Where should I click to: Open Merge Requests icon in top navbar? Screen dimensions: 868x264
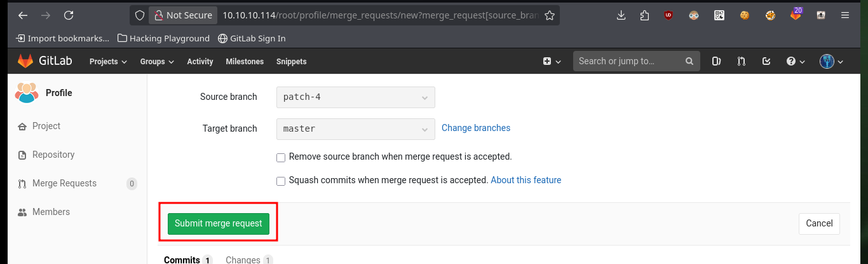tap(741, 62)
